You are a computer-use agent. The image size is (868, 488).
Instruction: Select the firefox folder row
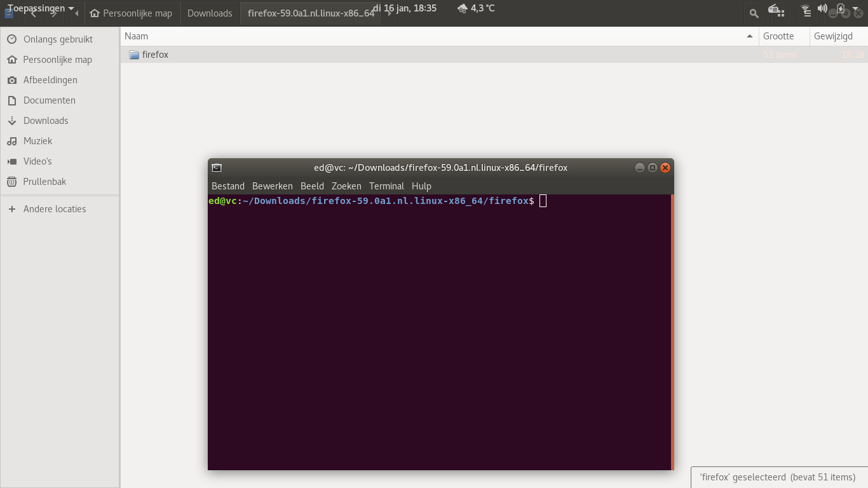click(x=494, y=55)
